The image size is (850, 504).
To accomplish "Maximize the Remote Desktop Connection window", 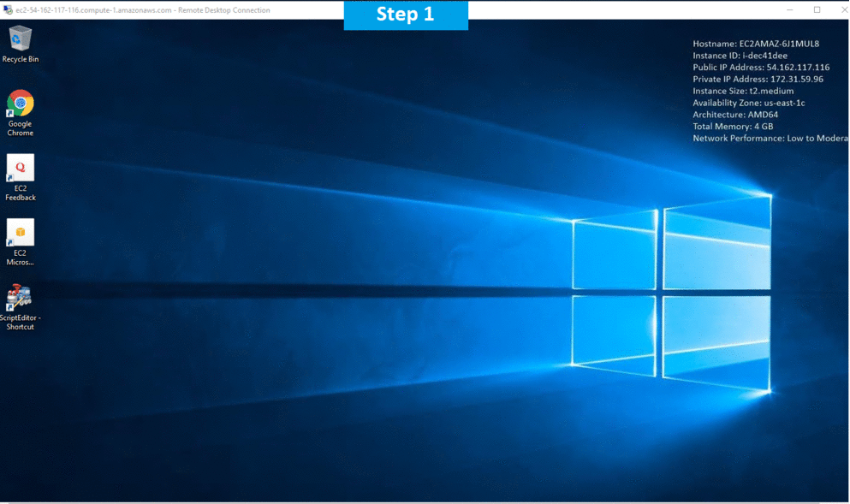I will 817,10.
